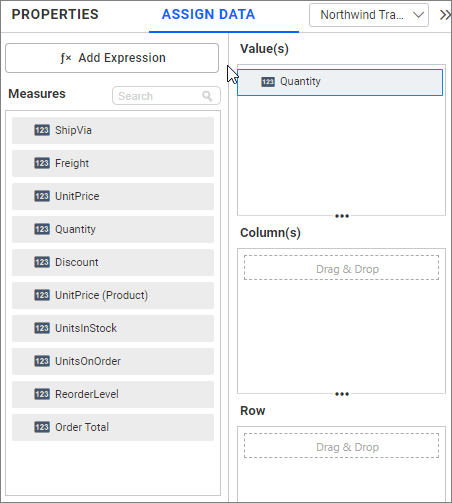Click the numeric icon in Value(s) Quantity item
Screen dimensions: 452x503
[268, 82]
